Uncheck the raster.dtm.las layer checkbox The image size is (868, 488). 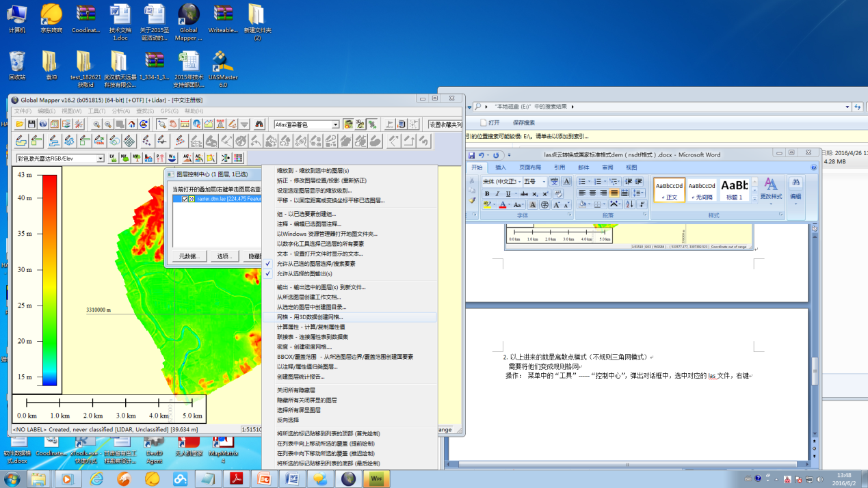[x=185, y=199]
